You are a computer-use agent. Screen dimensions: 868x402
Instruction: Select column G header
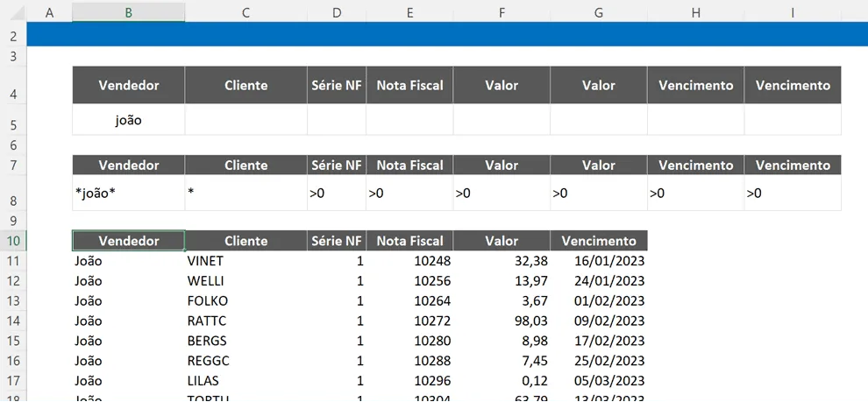pyautogui.click(x=599, y=12)
